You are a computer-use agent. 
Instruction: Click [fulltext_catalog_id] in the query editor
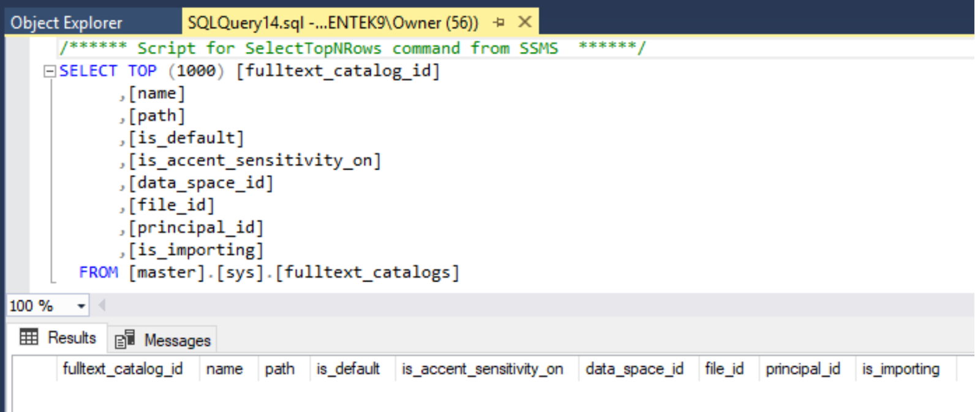[x=338, y=71]
